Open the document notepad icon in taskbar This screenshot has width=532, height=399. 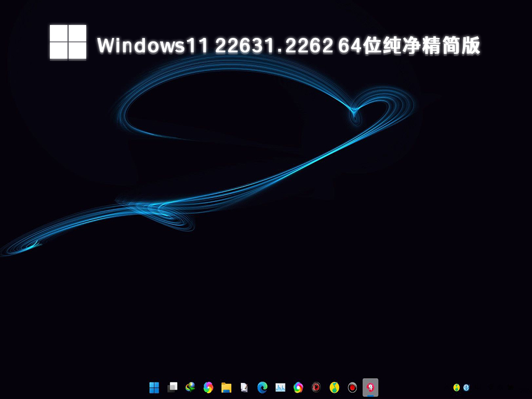coord(244,387)
